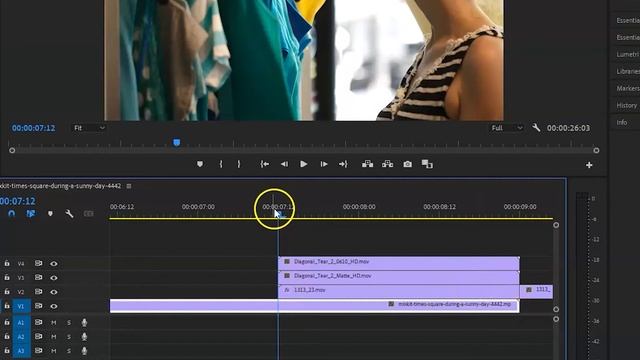Mute audio track A1
The height and width of the screenshot is (360, 640).
pyautogui.click(x=53, y=322)
